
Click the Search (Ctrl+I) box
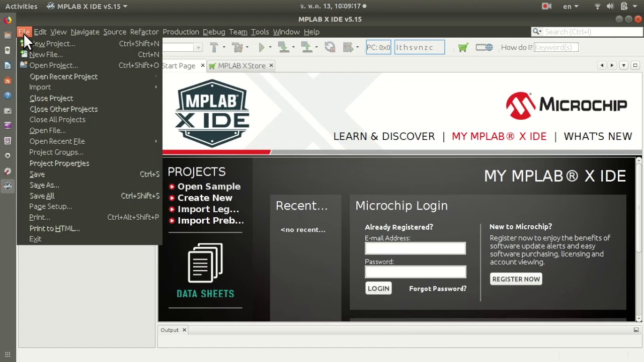[587, 32]
